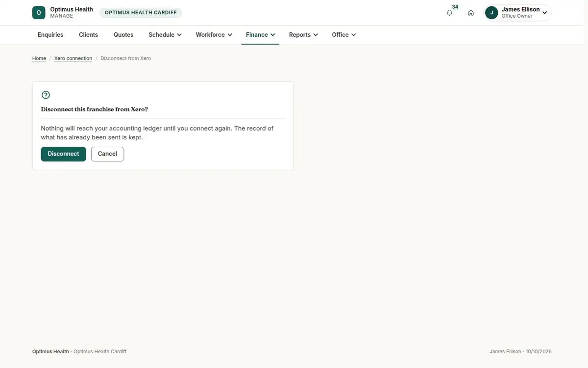588x368 pixels.
Task: Click the question mark icon in dialog
Action: tap(46, 95)
